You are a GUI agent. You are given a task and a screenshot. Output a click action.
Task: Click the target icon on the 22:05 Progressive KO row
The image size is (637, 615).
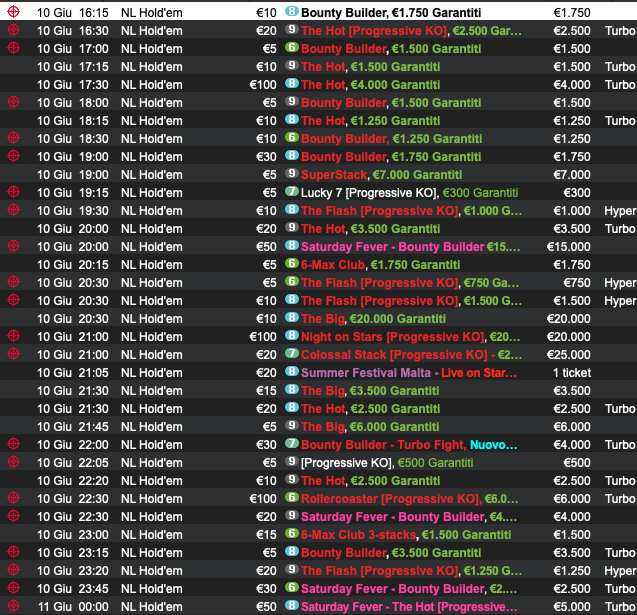point(13,461)
